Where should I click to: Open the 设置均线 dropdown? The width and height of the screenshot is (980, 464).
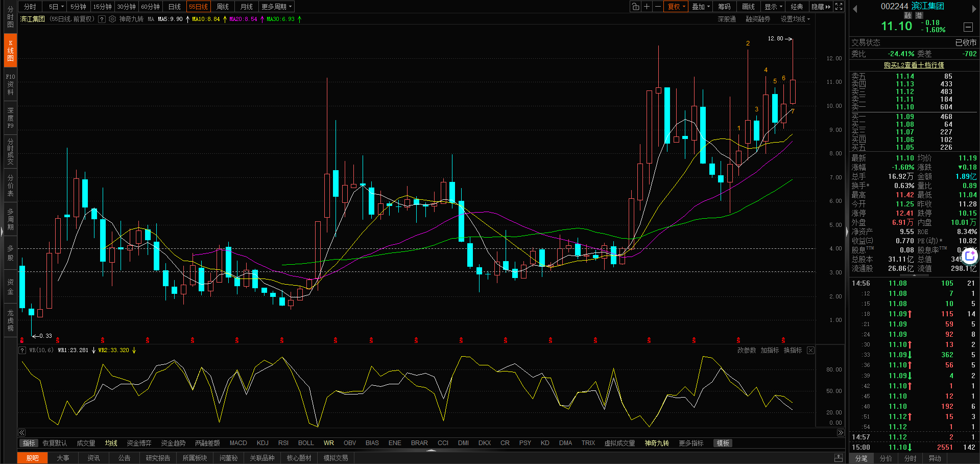tap(795, 19)
